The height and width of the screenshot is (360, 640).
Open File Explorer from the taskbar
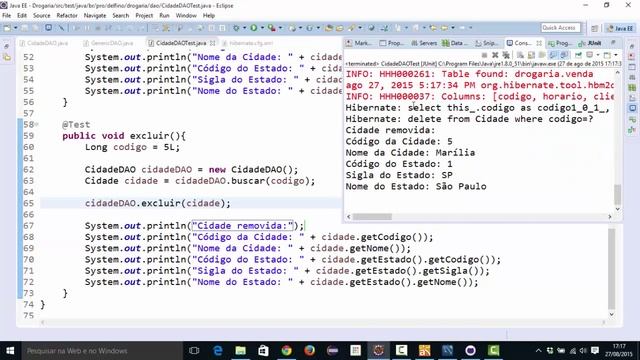pos(240,351)
